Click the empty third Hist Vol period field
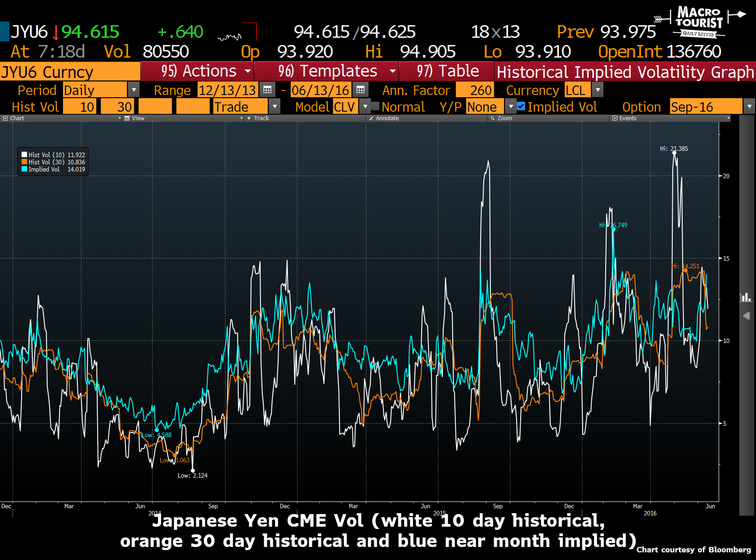Viewport: 756px width, 560px height. point(155,107)
